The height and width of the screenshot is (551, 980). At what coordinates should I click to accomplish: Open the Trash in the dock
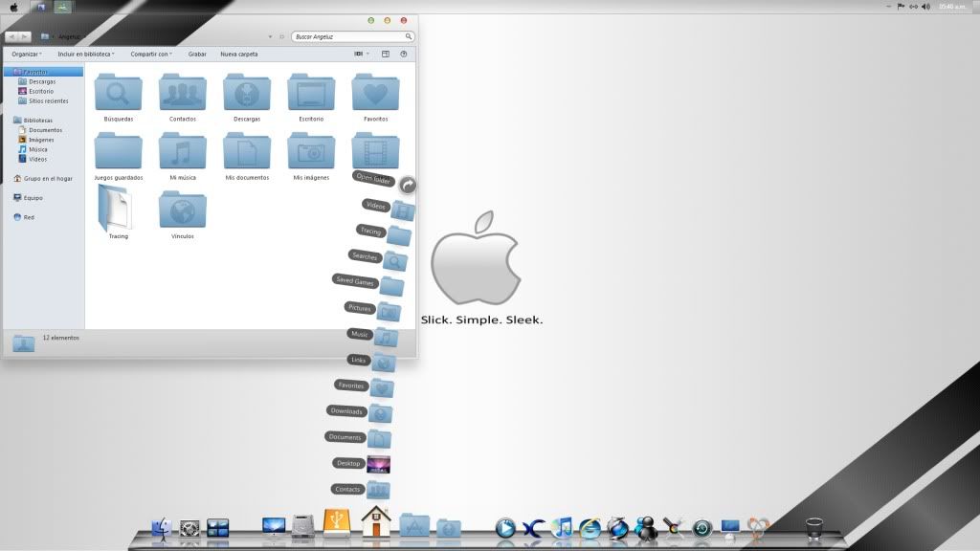(813, 528)
